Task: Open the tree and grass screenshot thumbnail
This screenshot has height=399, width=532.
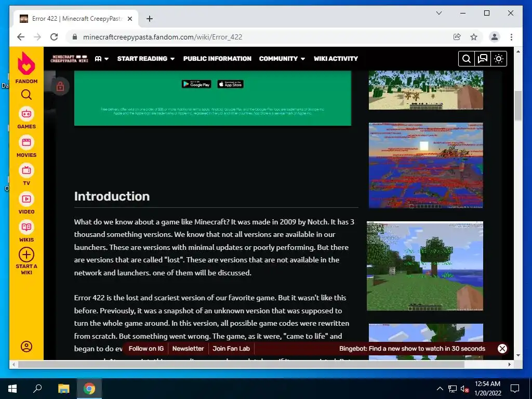Action: click(x=425, y=266)
